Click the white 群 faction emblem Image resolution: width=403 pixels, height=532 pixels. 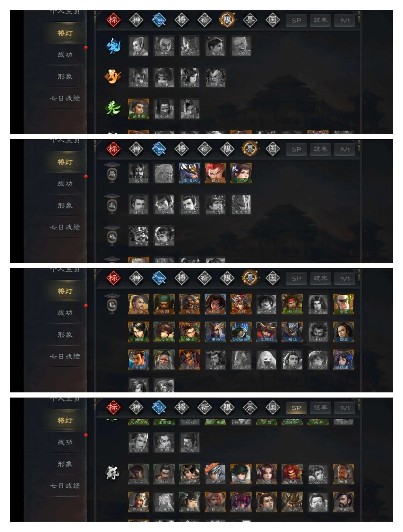tap(112, 473)
